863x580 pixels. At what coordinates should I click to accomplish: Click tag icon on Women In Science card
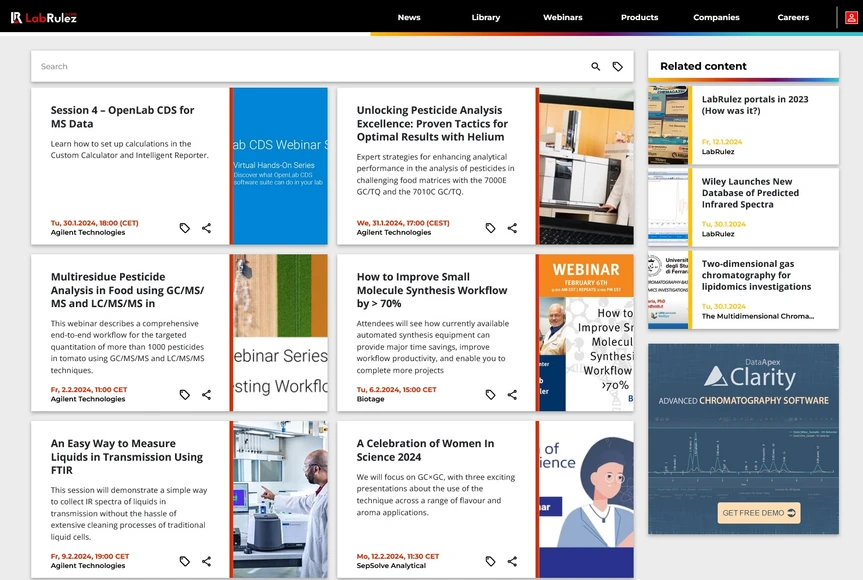coord(490,561)
